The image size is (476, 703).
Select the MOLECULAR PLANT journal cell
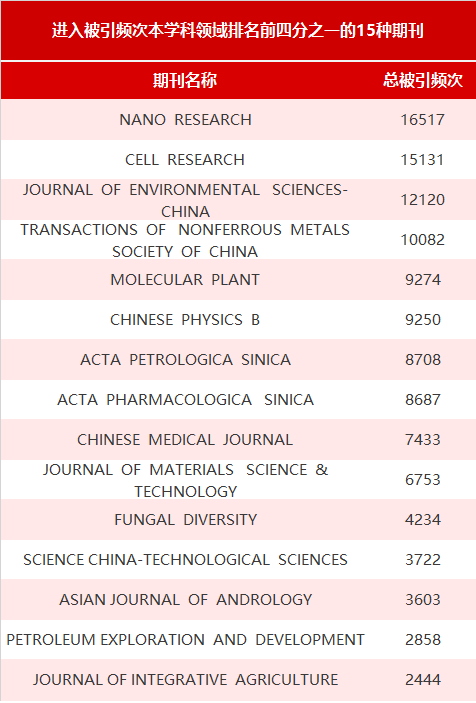tap(185, 280)
